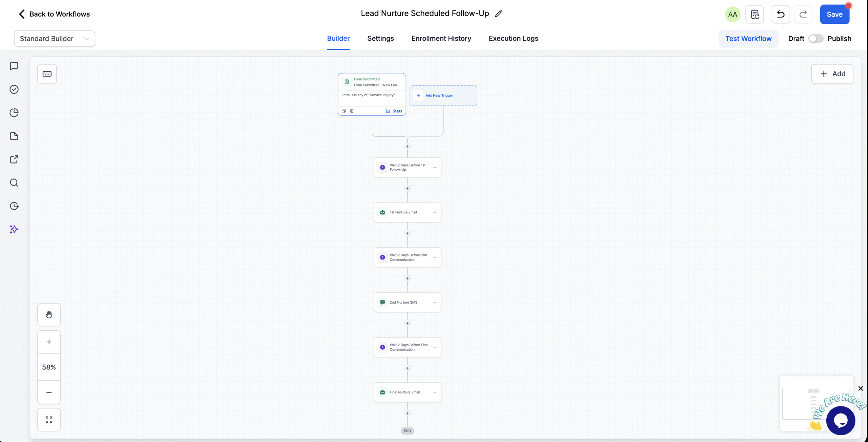Viewport: 868px width, 442px height.
Task: Switch to the Settings tab
Action: pos(380,38)
